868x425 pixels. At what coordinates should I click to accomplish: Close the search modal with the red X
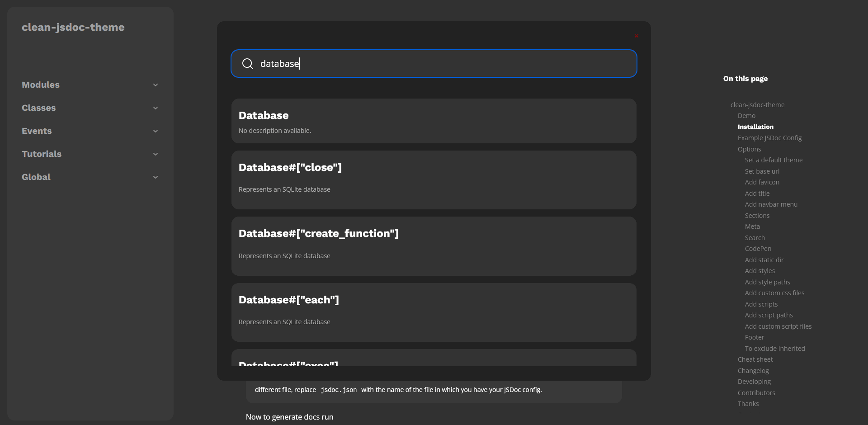(637, 36)
